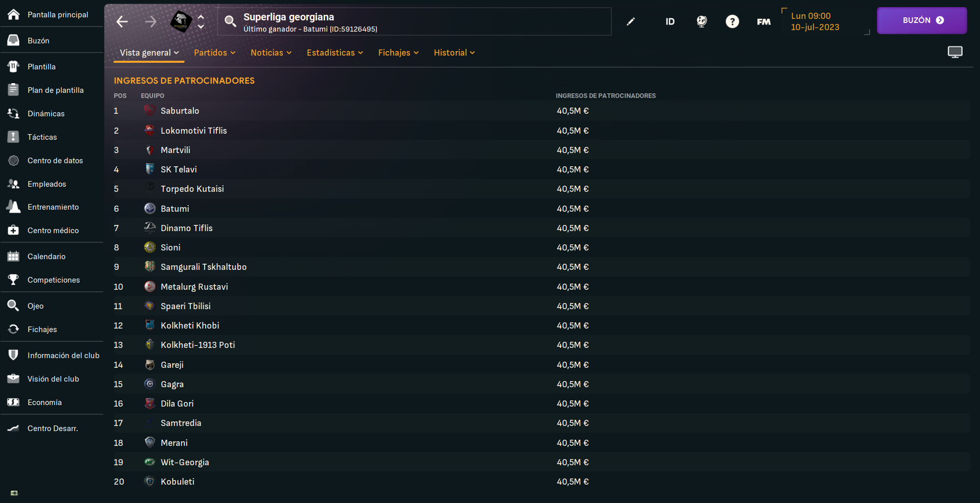
Task: Open Sioni team link
Action: tap(170, 247)
